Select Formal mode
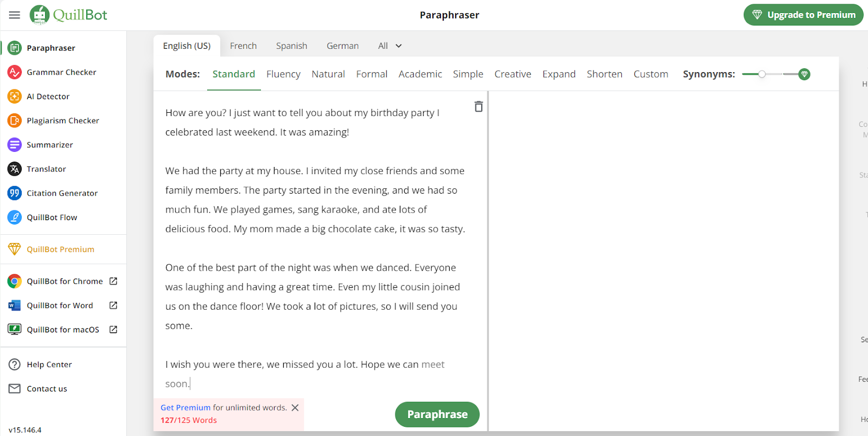This screenshot has width=868, height=436. [x=372, y=74]
